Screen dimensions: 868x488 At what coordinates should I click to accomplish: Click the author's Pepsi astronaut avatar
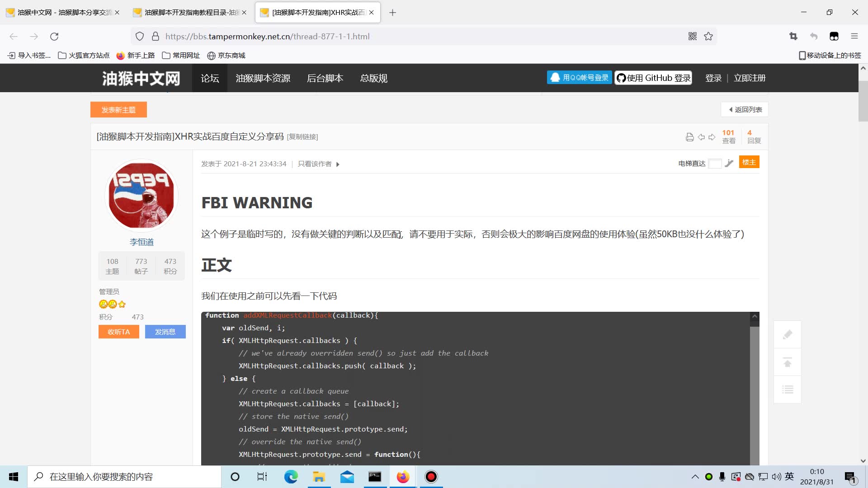(x=142, y=196)
